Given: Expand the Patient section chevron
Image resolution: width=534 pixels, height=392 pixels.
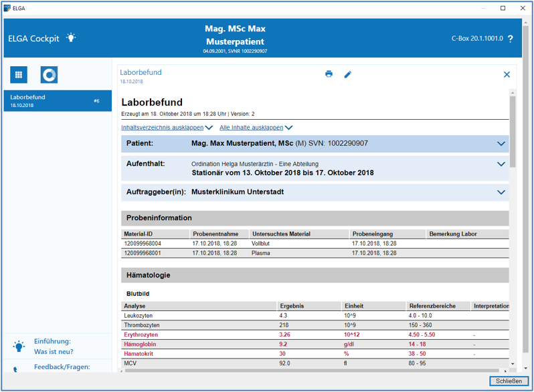Looking at the screenshot, I should click(x=501, y=144).
